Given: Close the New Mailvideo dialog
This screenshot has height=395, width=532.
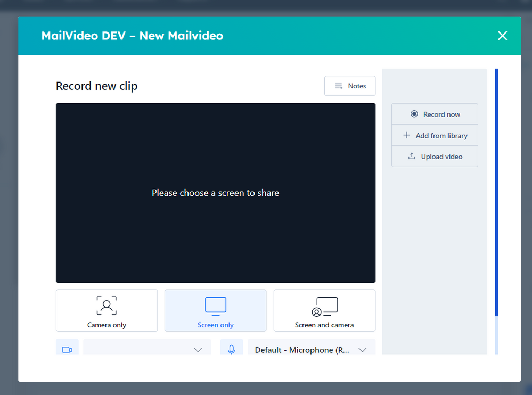Looking at the screenshot, I should (502, 36).
